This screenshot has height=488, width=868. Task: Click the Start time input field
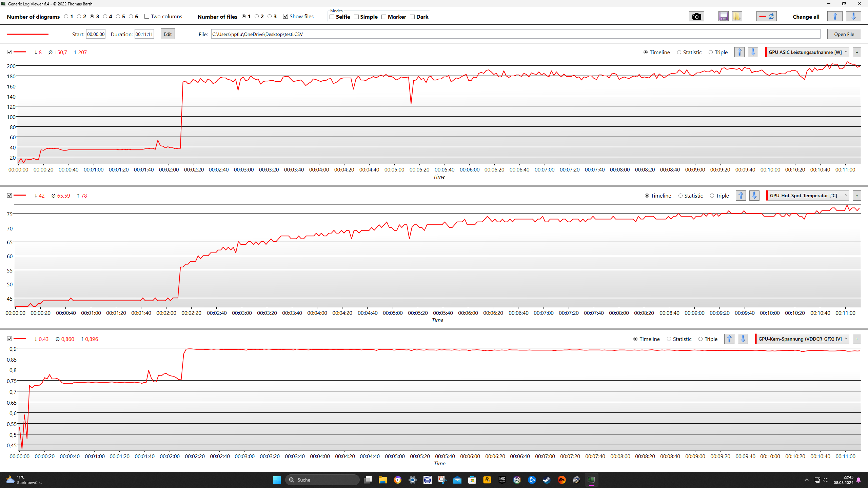coord(96,34)
